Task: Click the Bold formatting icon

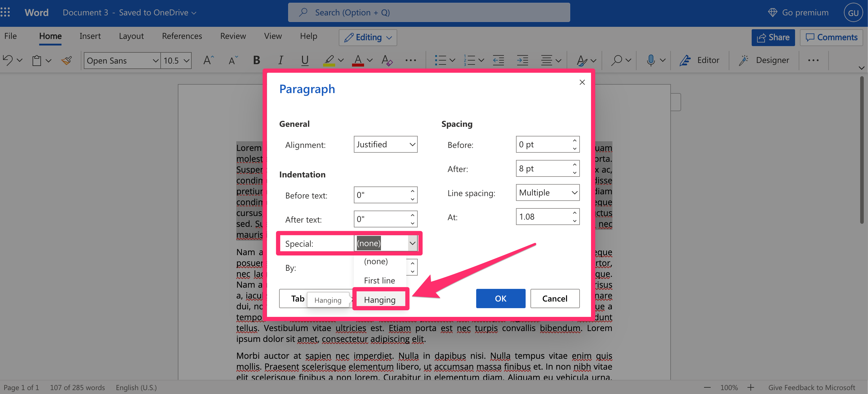Action: click(x=256, y=60)
